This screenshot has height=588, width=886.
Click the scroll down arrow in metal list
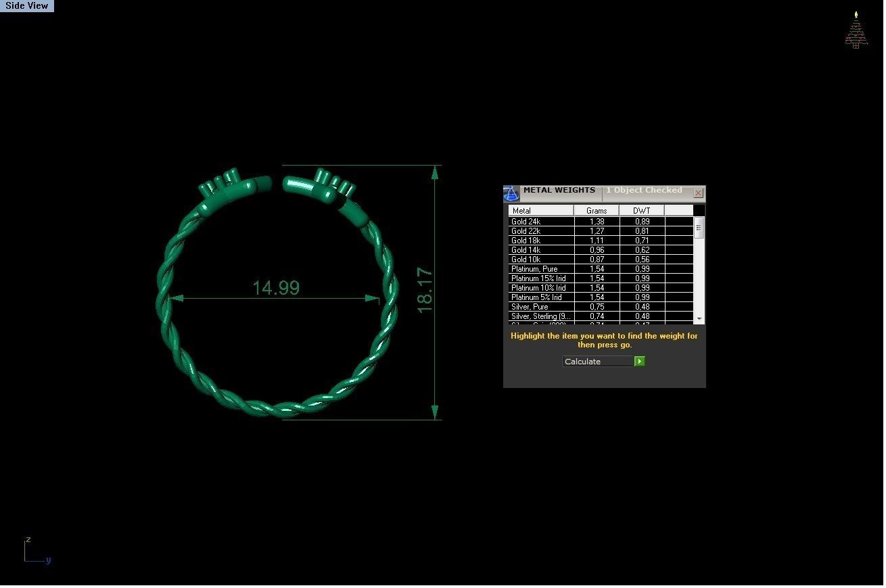699,318
